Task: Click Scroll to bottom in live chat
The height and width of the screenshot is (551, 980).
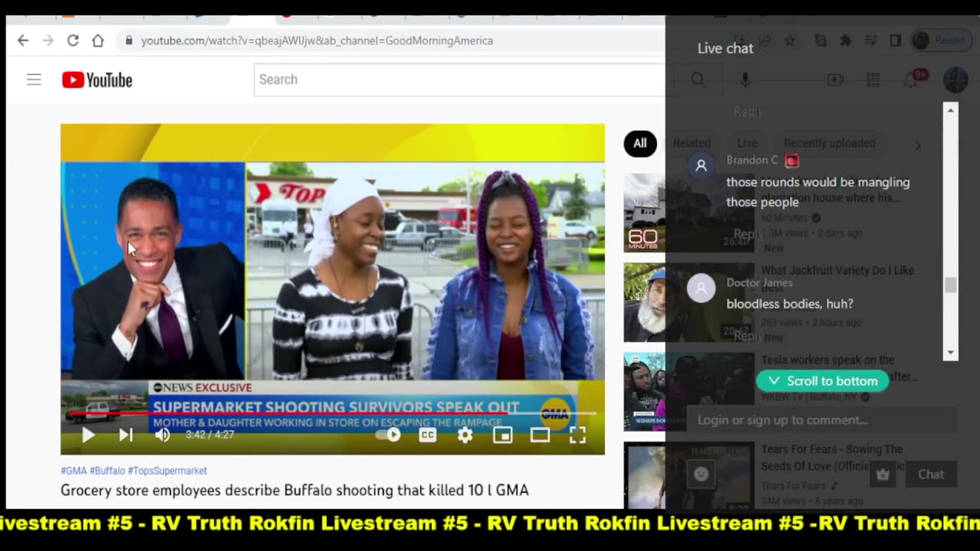Action: pyautogui.click(x=822, y=381)
